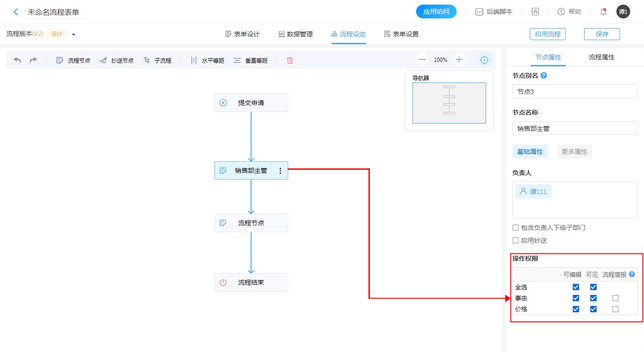
Task: Zoom in with the plus icon
Action: pyautogui.click(x=459, y=59)
